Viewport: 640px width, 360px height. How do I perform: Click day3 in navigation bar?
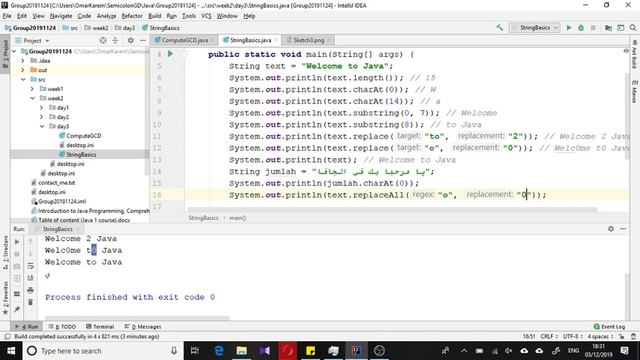click(128, 28)
